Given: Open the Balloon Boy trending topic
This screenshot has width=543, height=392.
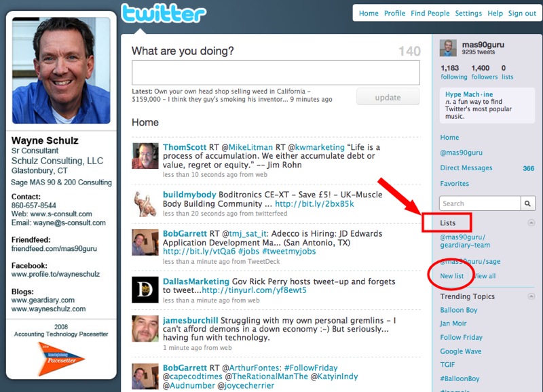Looking at the screenshot, I should click(459, 310).
